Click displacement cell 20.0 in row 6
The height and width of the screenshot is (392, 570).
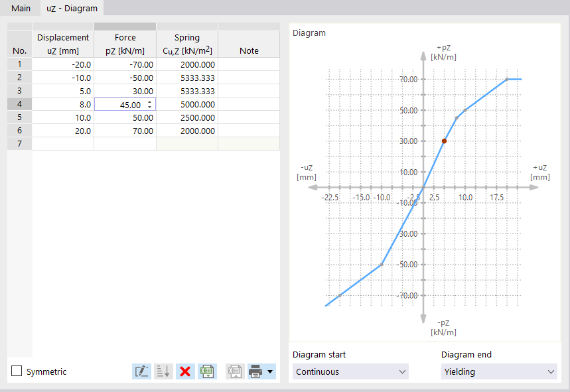63,131
